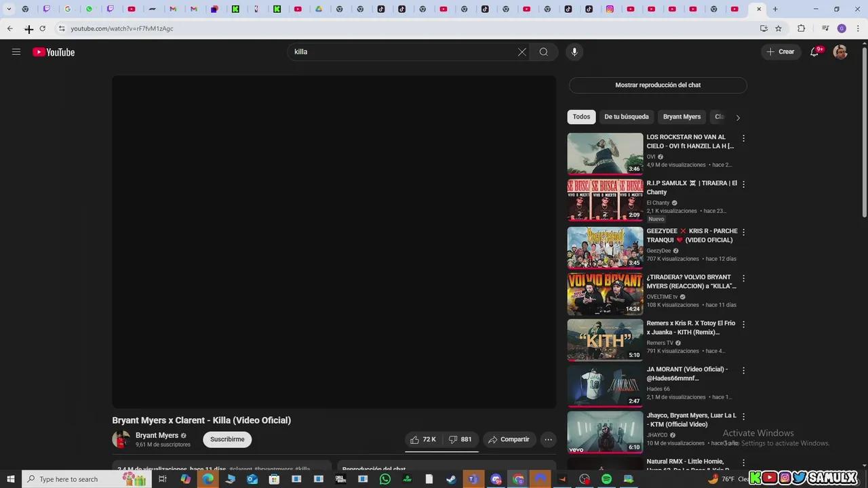Viewport: 868px width, 488px height.
Task: Select the Todos filter chip
Action: (x=581, y=117)
